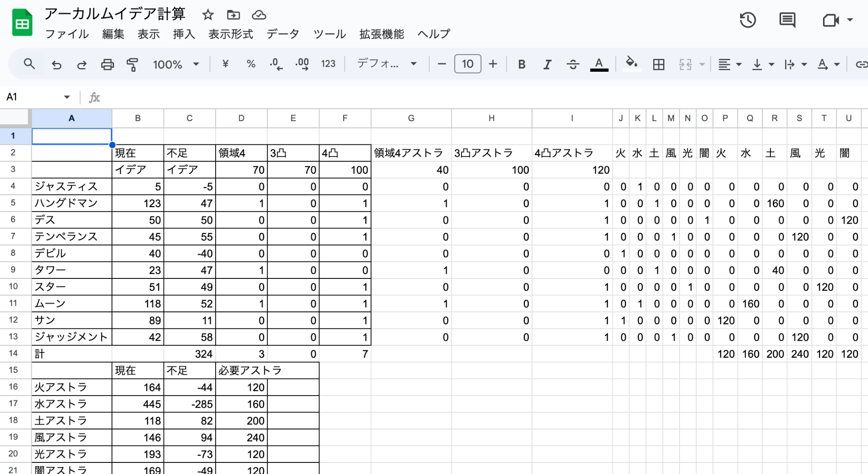
Task: Open the comments panel icon
Action: pos(787,20)
